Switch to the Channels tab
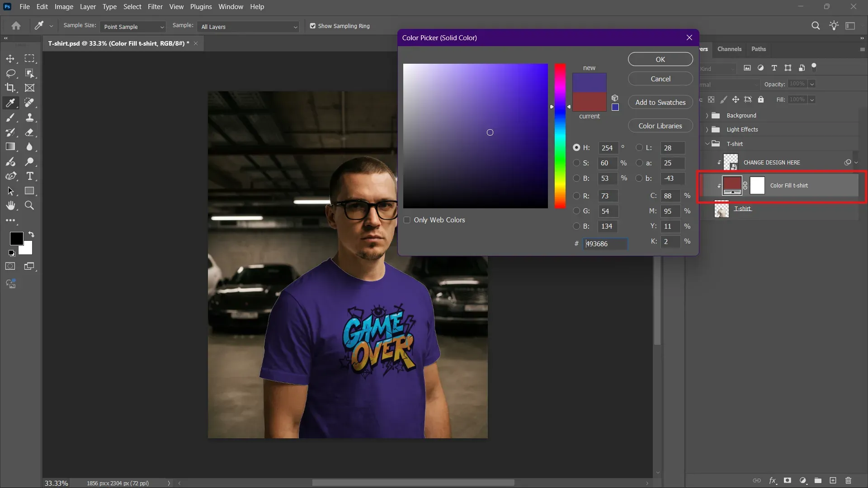Screen dimensions: 868x488 click(x=729, y=49)
